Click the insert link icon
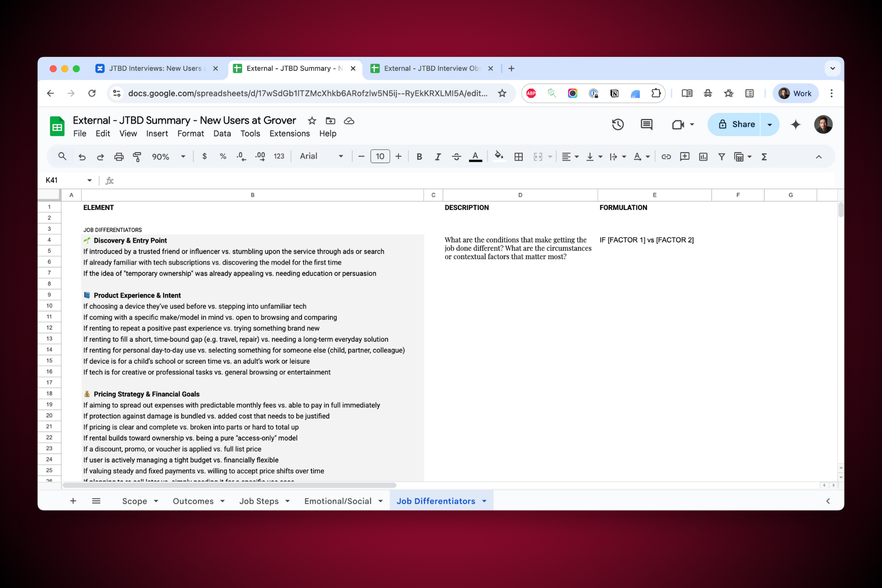The height and width of the screenshot is (588, 882). tap(666, 157)
